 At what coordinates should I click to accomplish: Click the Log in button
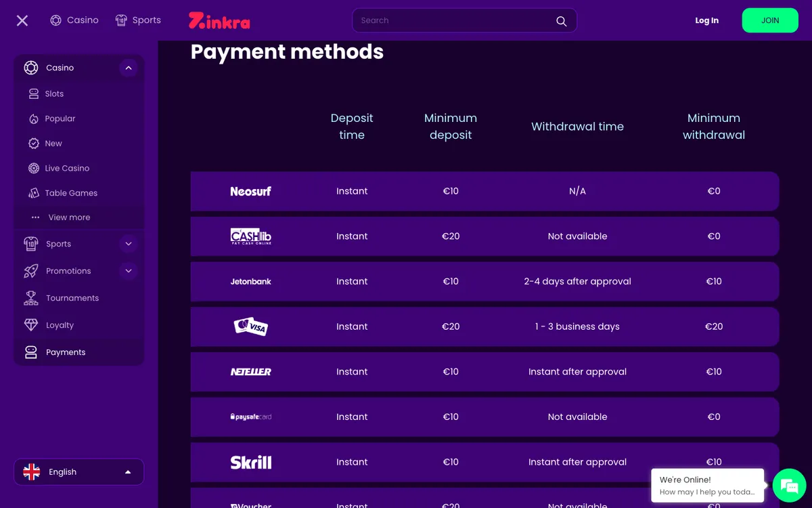(x=707, y=20)
